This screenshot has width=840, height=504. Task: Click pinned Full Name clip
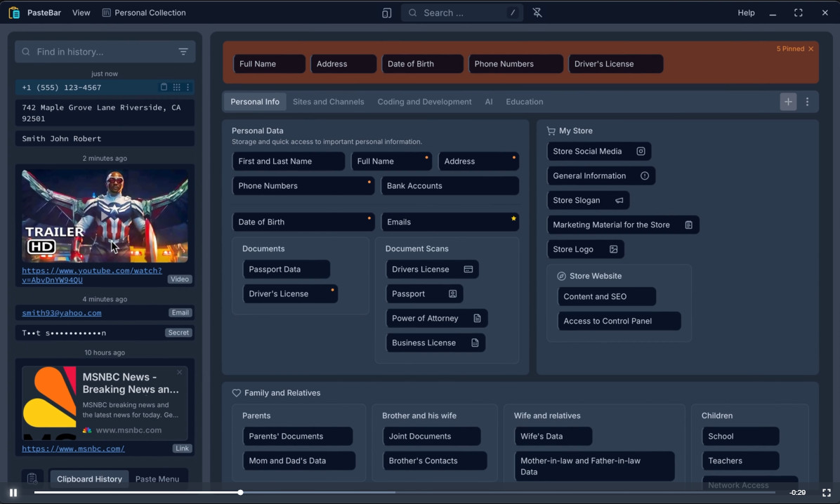[270, 64]
